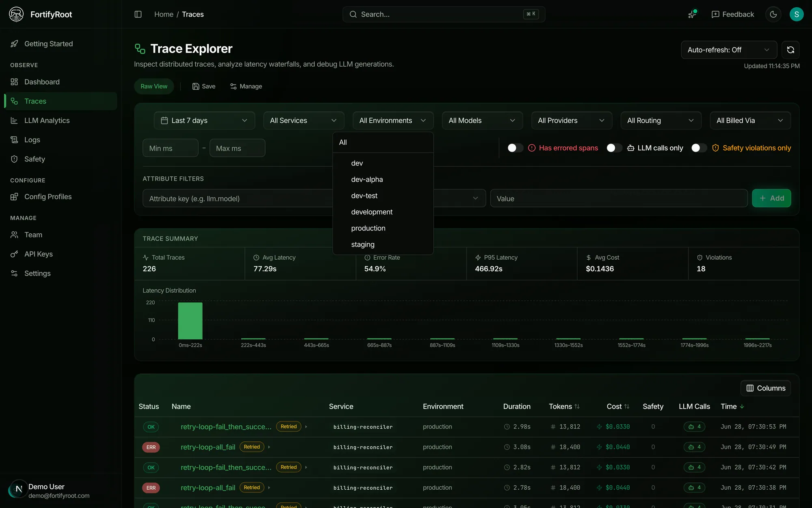Enable the LLM calls only toggle
This screenshot has width=812, height=508.
click(614, 148)
